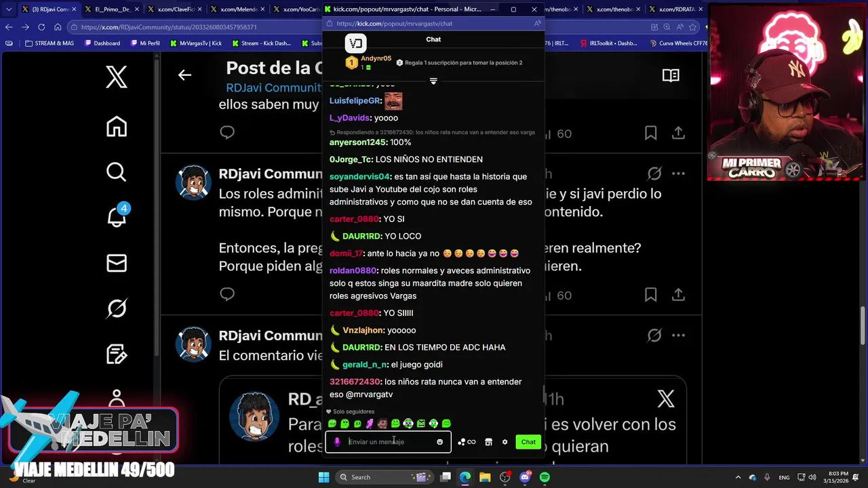The image size is (868, 488).
Task: Click the Kick popout chat address bar
Action: click(434, 23)
